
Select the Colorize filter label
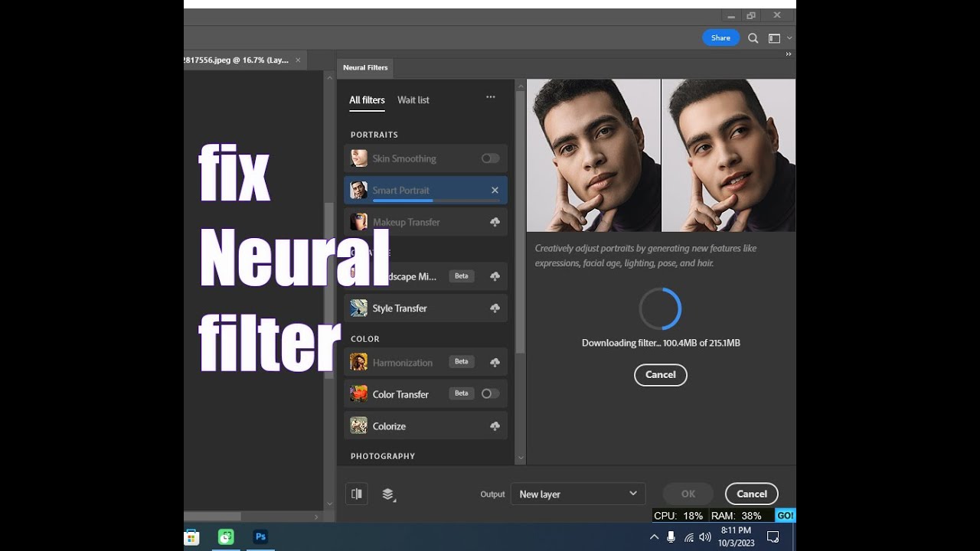(x=389, y=426)
